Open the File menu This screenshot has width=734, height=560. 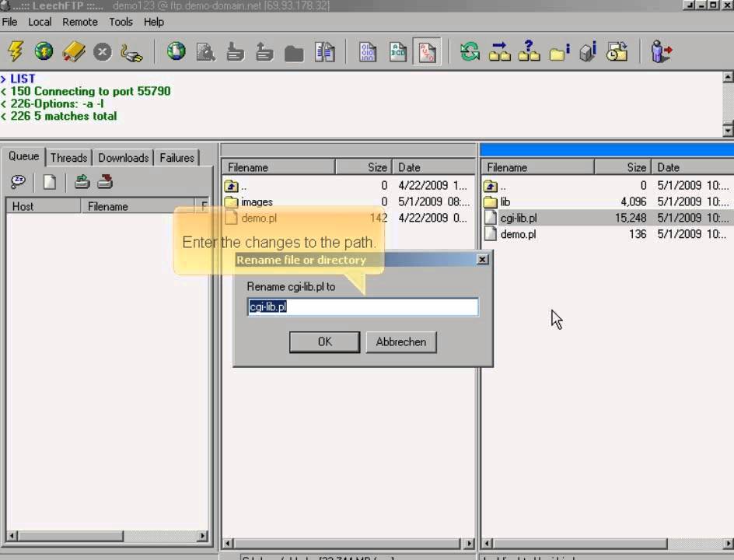[x=9, y=22]
